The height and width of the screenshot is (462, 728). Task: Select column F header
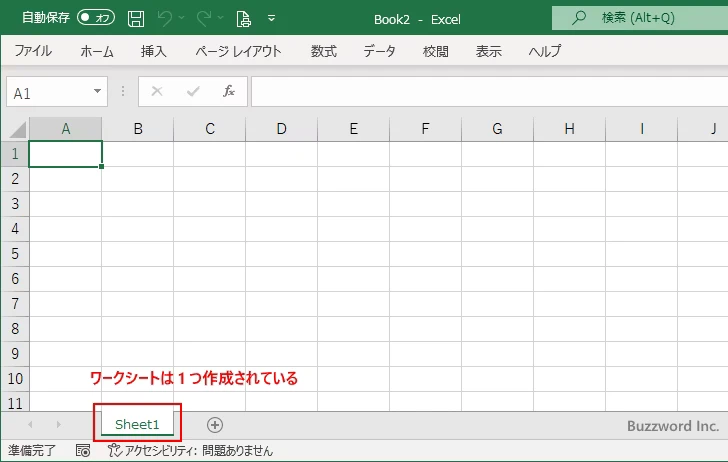(x=426, y=129)
